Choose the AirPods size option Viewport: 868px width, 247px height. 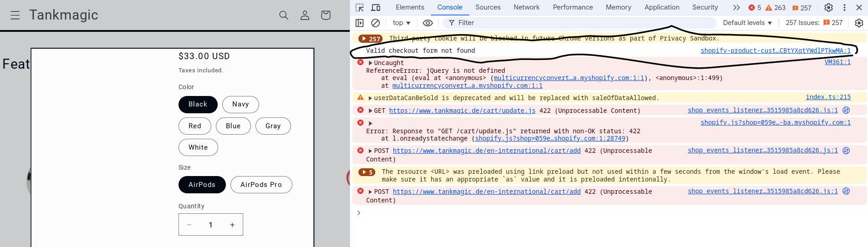tap(202, 185)
